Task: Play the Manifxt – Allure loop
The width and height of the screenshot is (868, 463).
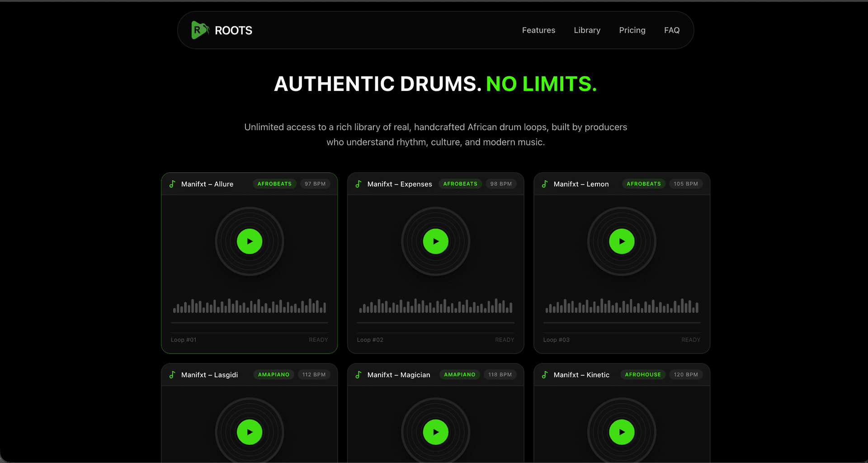Action: click(x=250, y=241)
